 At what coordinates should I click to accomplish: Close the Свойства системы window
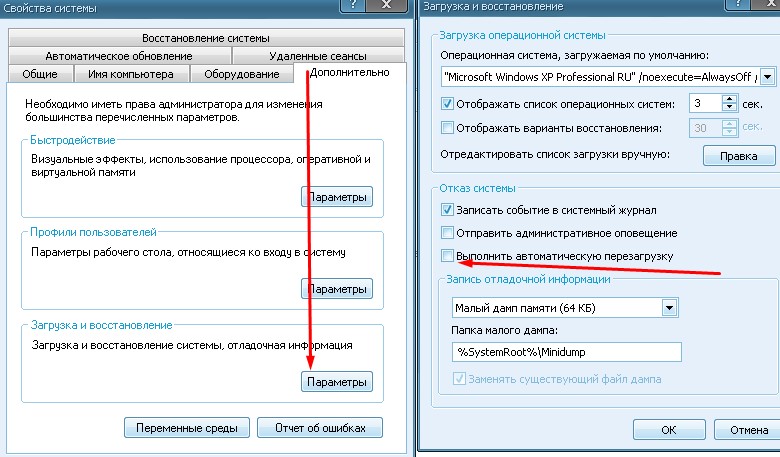[386, 5]
